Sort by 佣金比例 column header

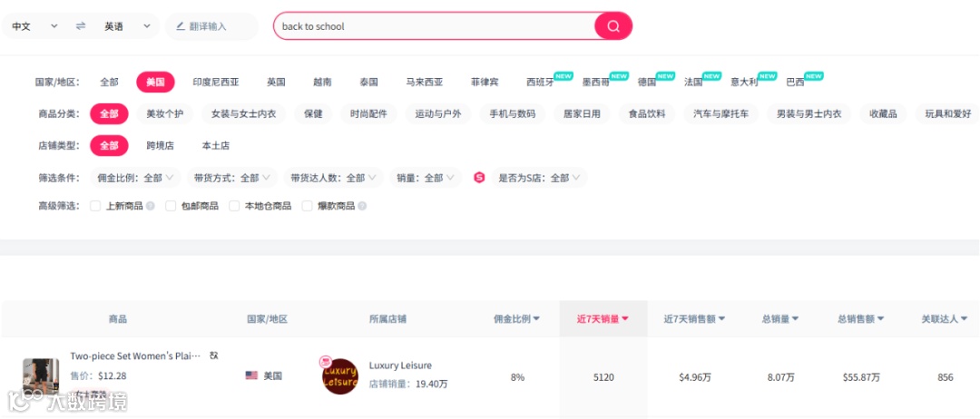tap(516, 319)
